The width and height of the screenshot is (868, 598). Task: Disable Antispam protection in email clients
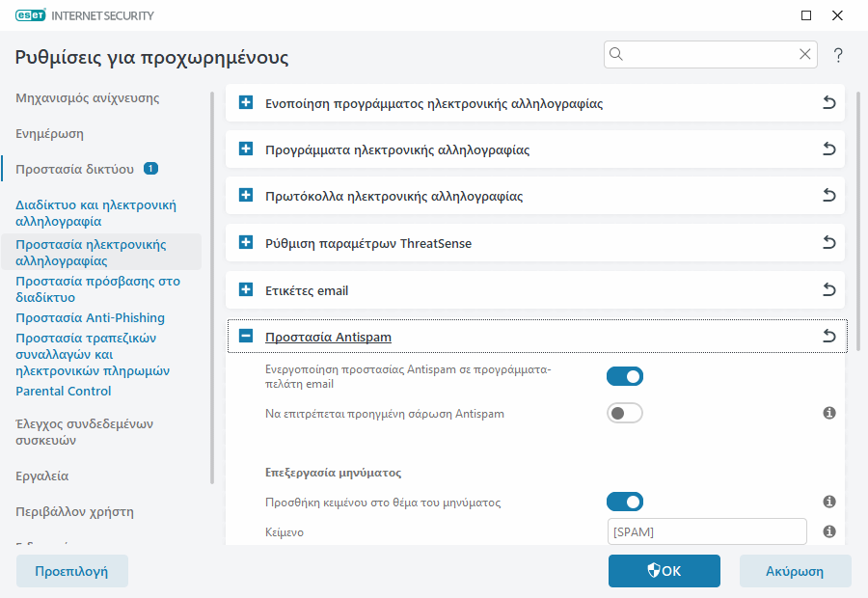(x=625, y=376)
